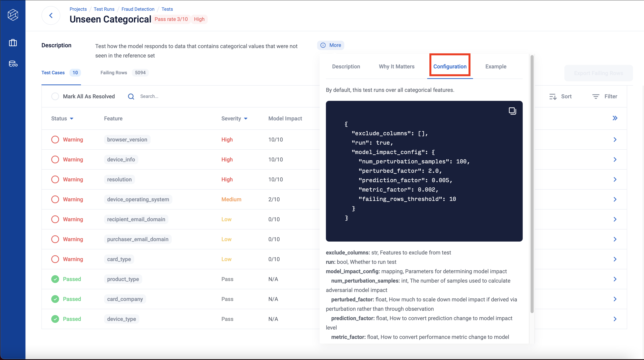
Task: Open recipient_email_domain row chevron
Action: point(615,219)
